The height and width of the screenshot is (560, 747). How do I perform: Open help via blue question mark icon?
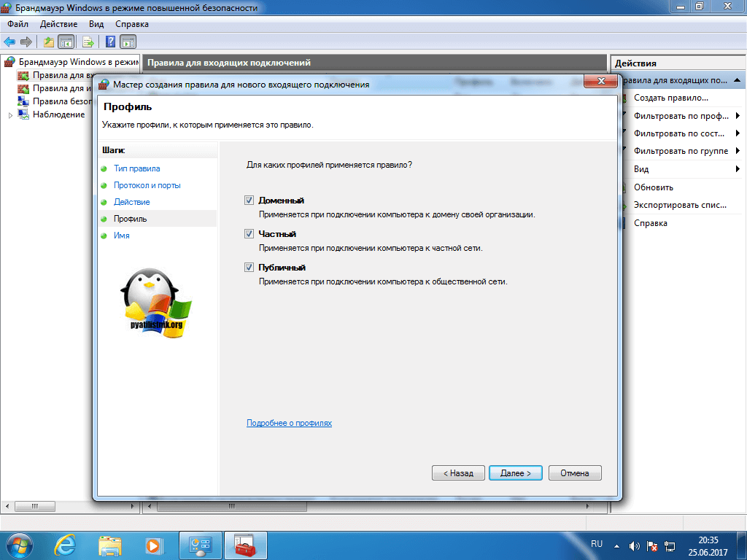point(110,42)
